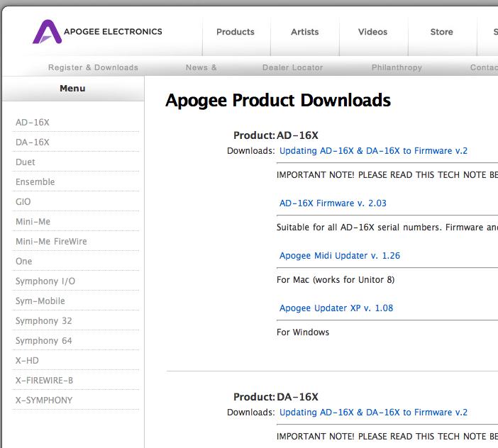498x448 pixels.
Task: Click 'Suitable for all AD-16X serial numbers' text
Action: (x=359, y=227)
